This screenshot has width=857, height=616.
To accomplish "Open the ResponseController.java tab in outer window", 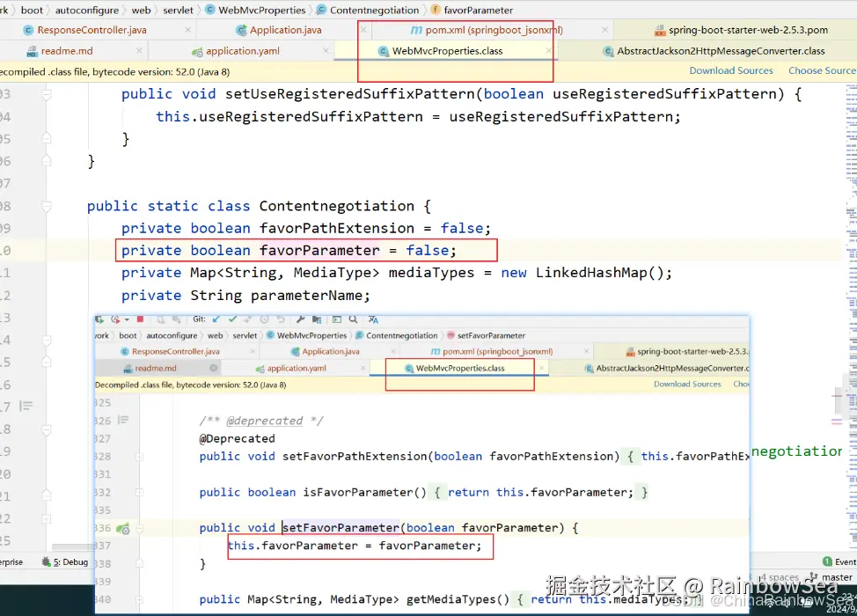I will [x=92, y=30].
